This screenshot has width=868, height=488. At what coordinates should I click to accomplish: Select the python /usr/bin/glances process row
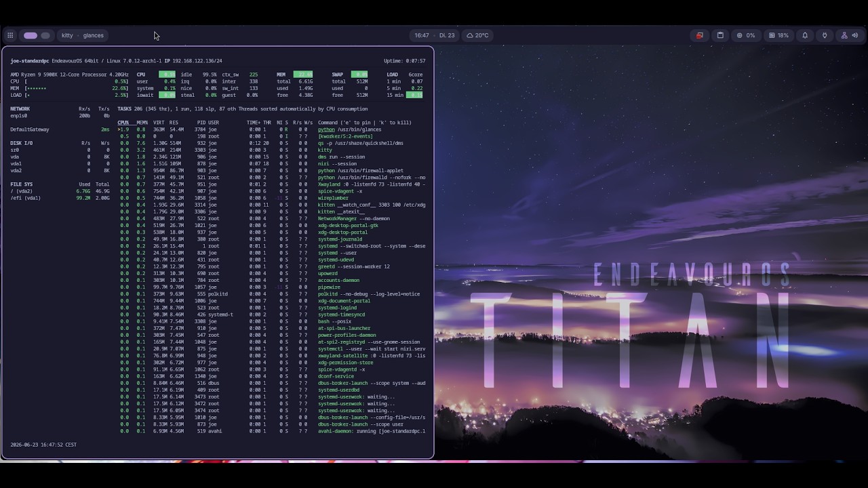click(271, 129)
